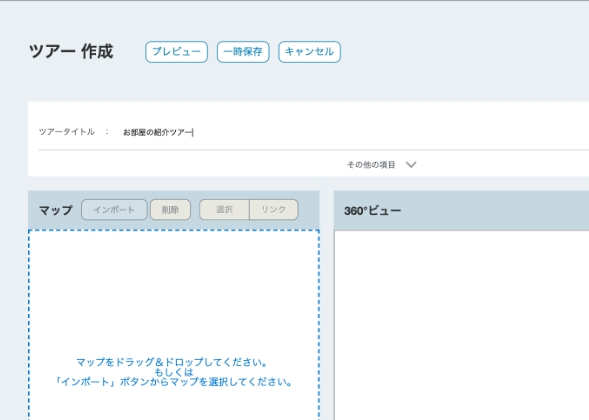This screenshot has width=589, height=420.
Task: Click the map 削除 button
Action: [170, 210]
